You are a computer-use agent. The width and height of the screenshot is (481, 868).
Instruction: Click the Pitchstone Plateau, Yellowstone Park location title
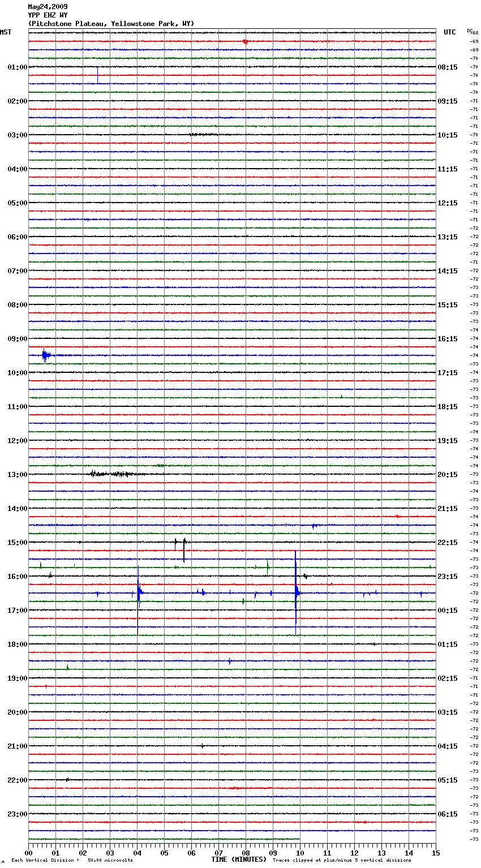[x=111, y=24]
